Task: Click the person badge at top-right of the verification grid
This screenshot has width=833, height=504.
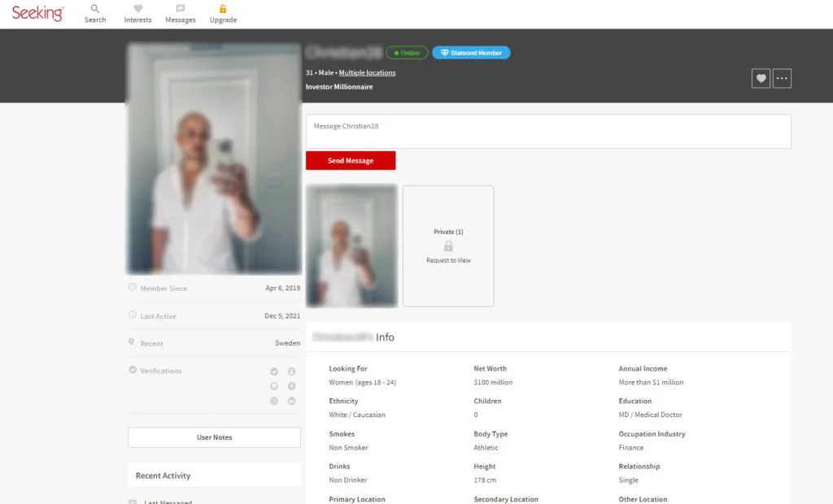Action: click(292, 371)
